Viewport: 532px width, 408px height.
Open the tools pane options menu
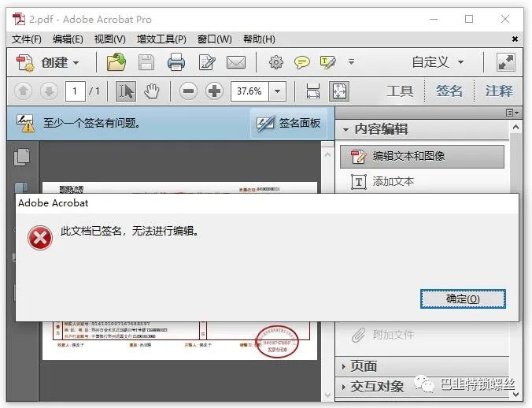click(x=512, y=113)
